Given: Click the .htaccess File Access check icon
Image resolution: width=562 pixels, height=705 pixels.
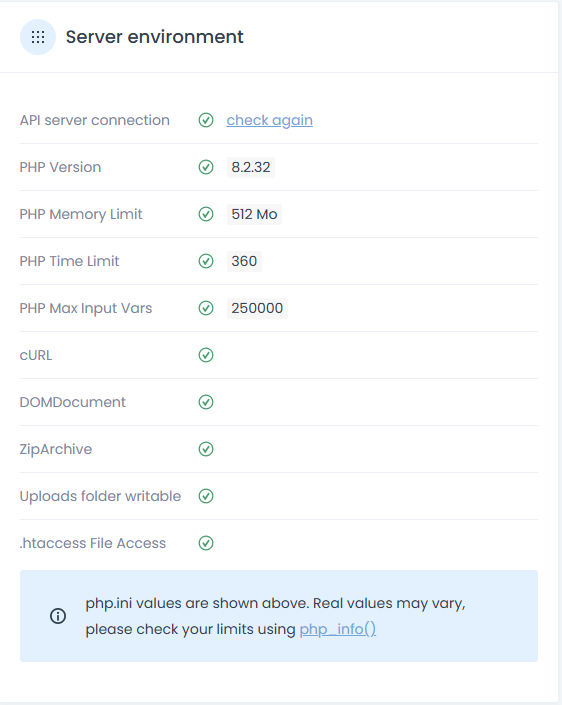Looking at the screenshot, I should point(206,543).
